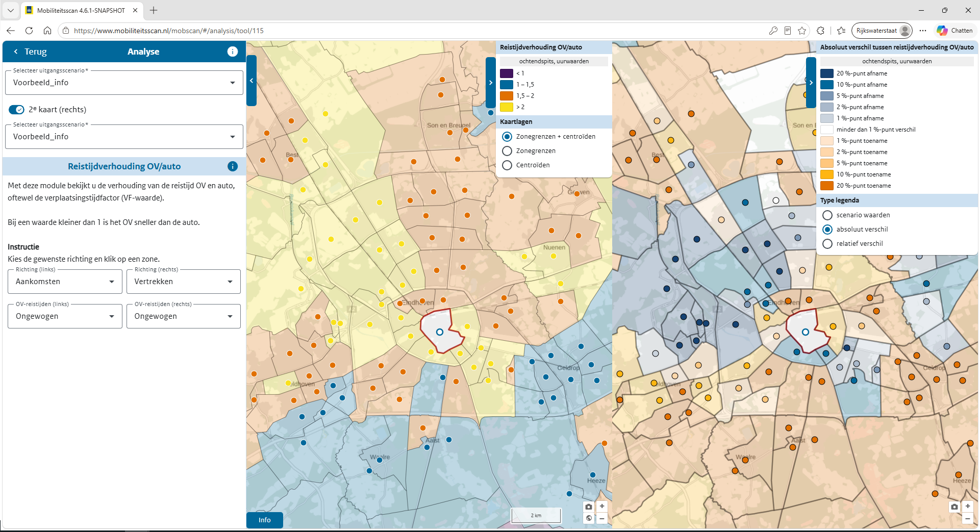980x532 pixels.
Task: Open the Richting (rechts) Vertrekken dropdown
Action: tap(184, 282)
